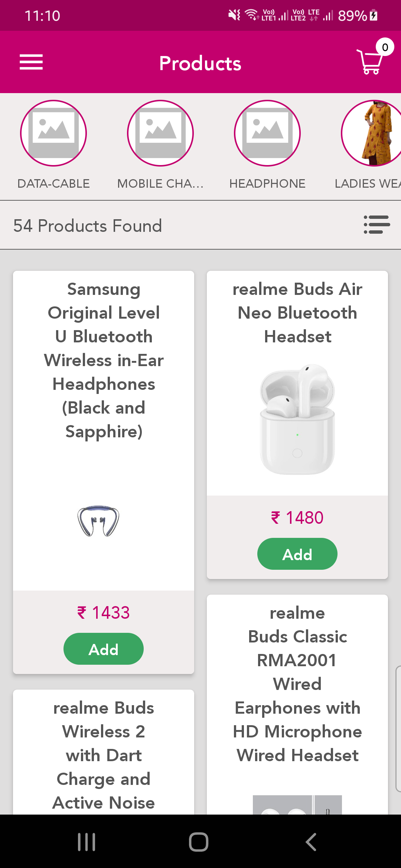Open the hamburger navigation menu
The height and width of the screenshot is (868, 401).
[x=31, y=62]
